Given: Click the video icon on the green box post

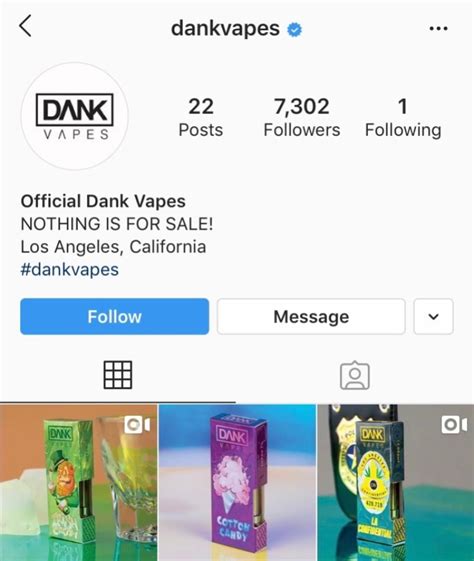Looking at the screenshot, I should tap(137, 425).
